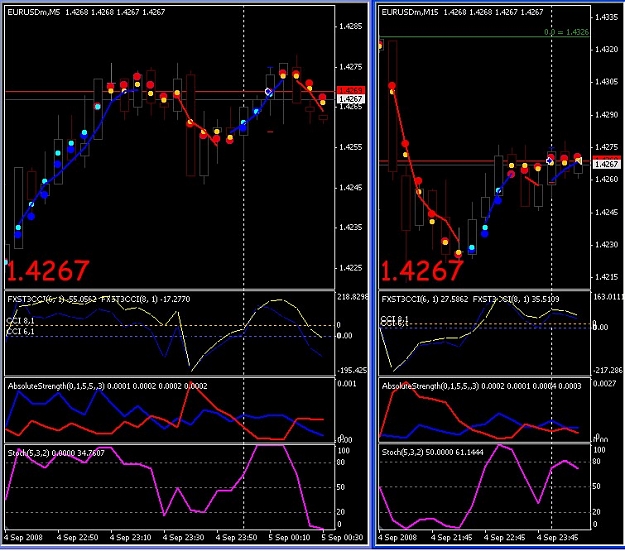The width and height of the screenshot is (625, 551).
Task: Select the white 1.4267 price tag in M5 chart
Action: click(351, 99)
